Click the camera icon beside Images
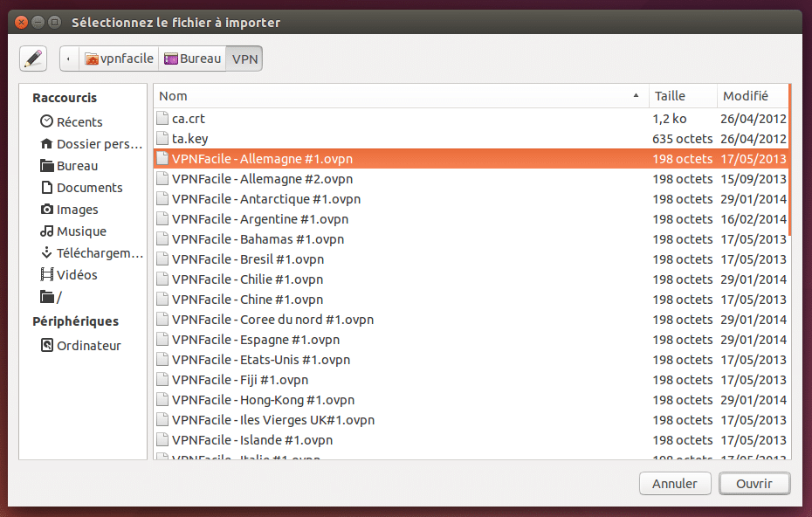 (x=46, y=209)
